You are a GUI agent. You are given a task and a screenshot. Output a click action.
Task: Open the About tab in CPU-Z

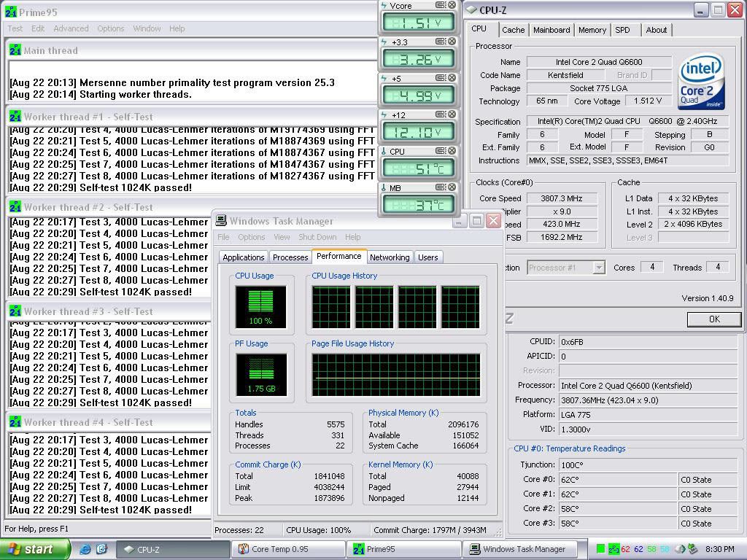tap(656, 30)
